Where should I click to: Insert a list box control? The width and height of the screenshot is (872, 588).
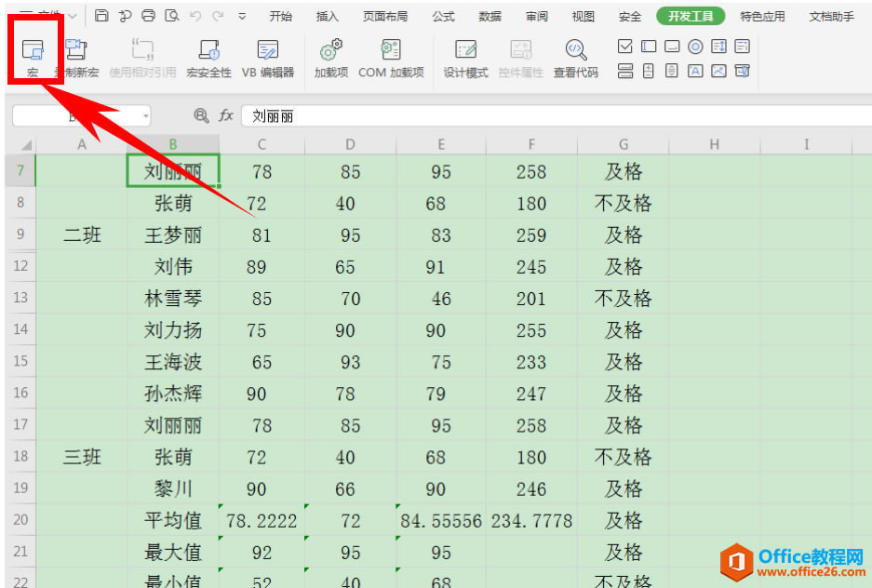[718, 47]
